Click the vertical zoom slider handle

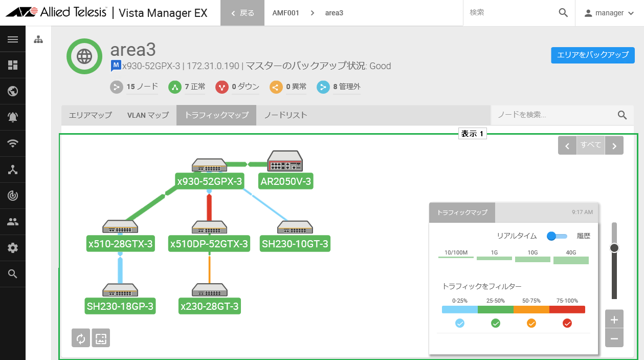tap(614, 248)
